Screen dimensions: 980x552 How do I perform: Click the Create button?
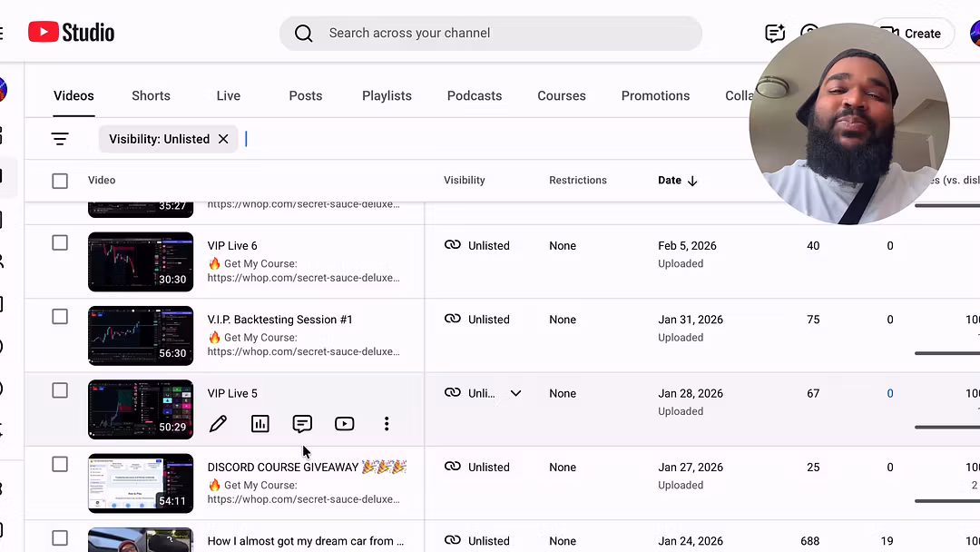click(x=912, y=34)
